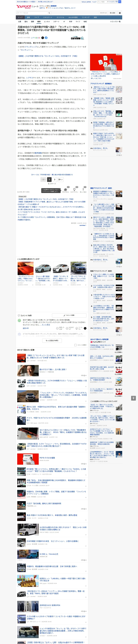Viewport: 138px width, 644px height.
Task: Select the ライブ tab in the dark bar
Action: (37, 17)
